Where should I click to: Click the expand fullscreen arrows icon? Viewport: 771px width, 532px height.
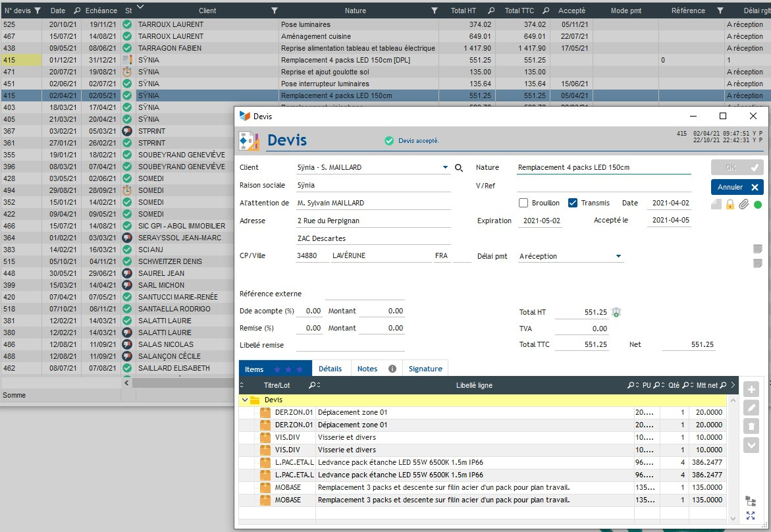(x=751, y=516)
